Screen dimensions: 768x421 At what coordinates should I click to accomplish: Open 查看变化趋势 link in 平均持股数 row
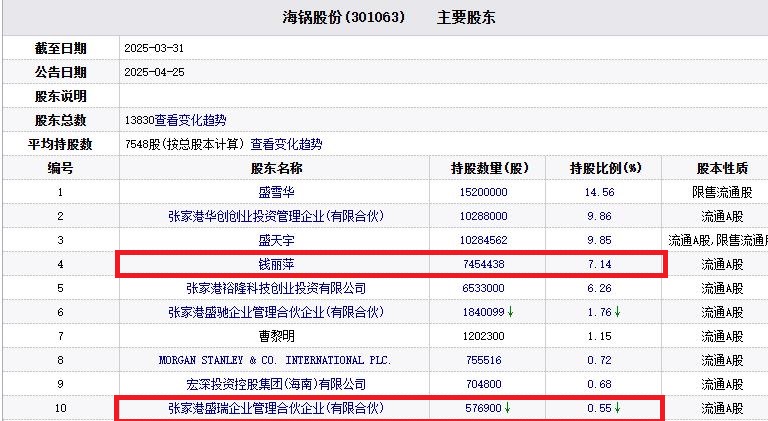(x=287, y=144)
